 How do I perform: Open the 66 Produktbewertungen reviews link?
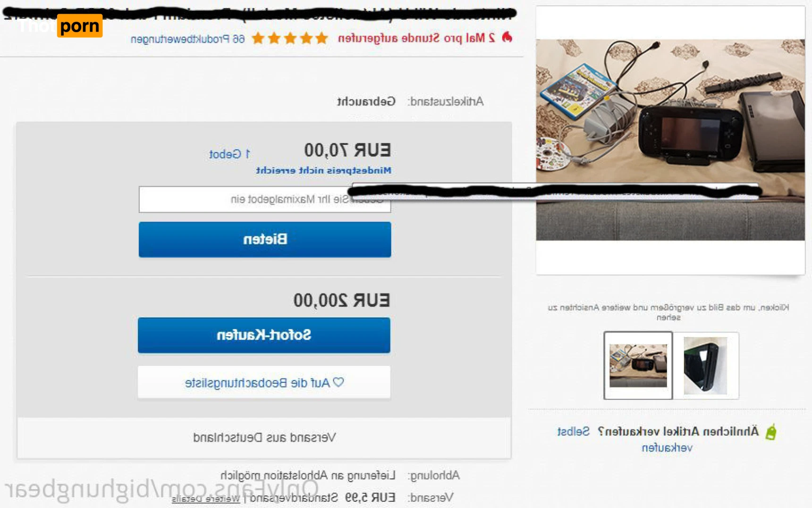pyautogui.click(x=188, y=39)
